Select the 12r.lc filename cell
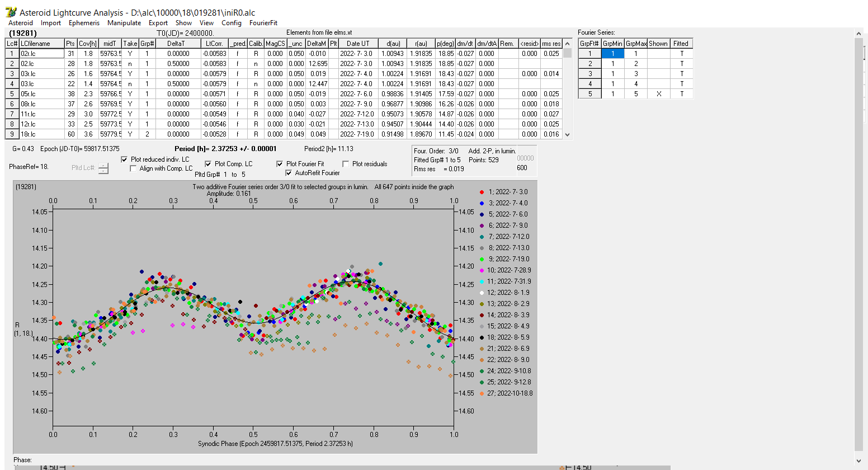 point(42,124)
